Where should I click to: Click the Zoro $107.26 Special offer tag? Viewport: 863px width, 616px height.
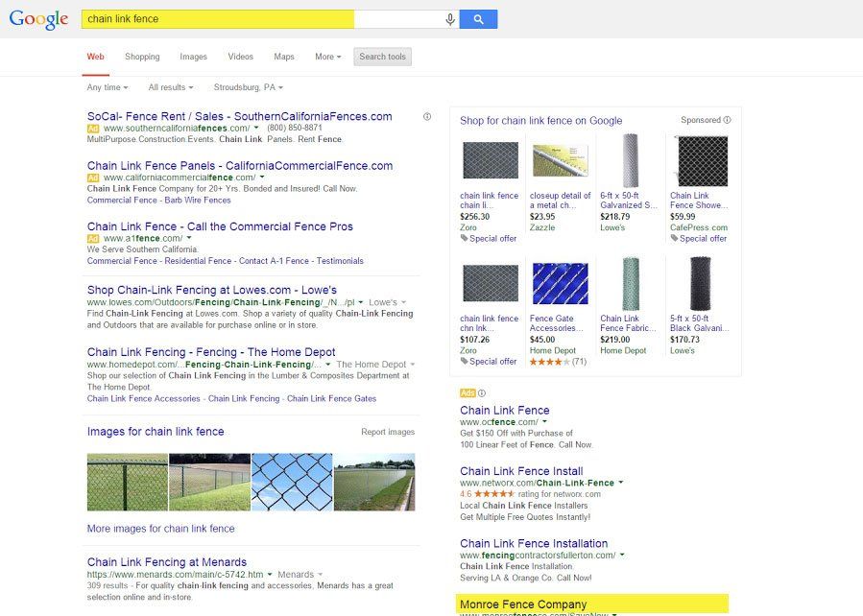click(x=489, y=362)
